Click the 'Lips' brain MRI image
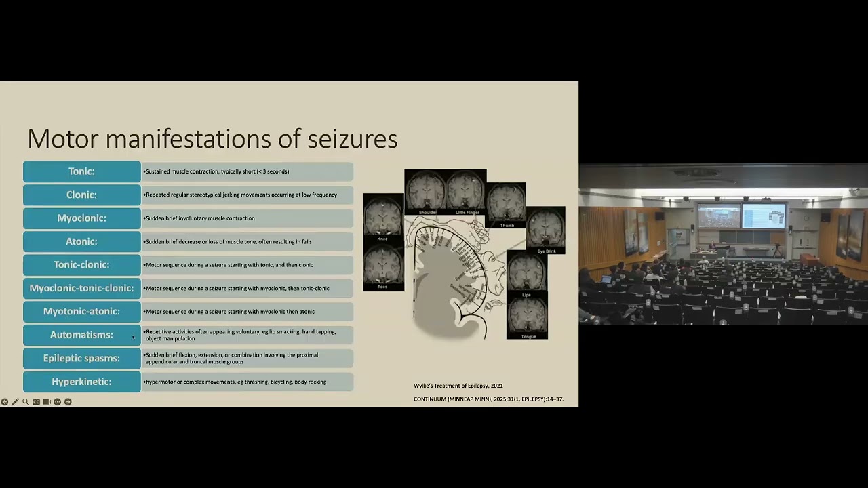Screen dimensions: 868x488 pyautogui.click(x=527, y=274)
